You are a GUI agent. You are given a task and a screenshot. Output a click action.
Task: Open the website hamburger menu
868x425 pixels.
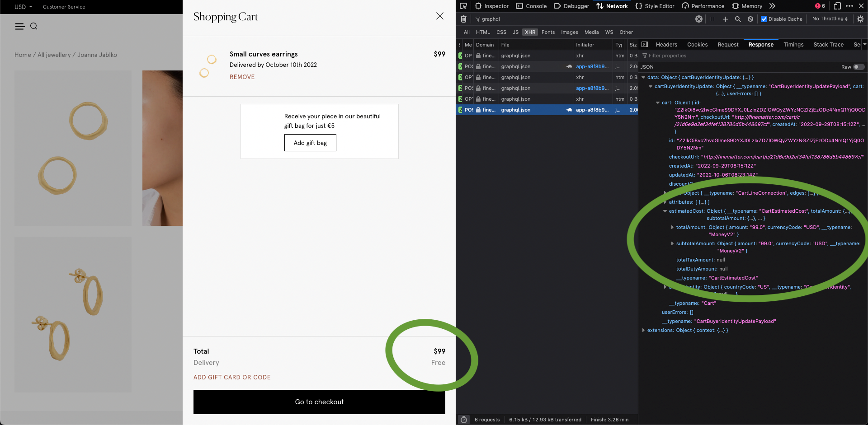point(20,27)
